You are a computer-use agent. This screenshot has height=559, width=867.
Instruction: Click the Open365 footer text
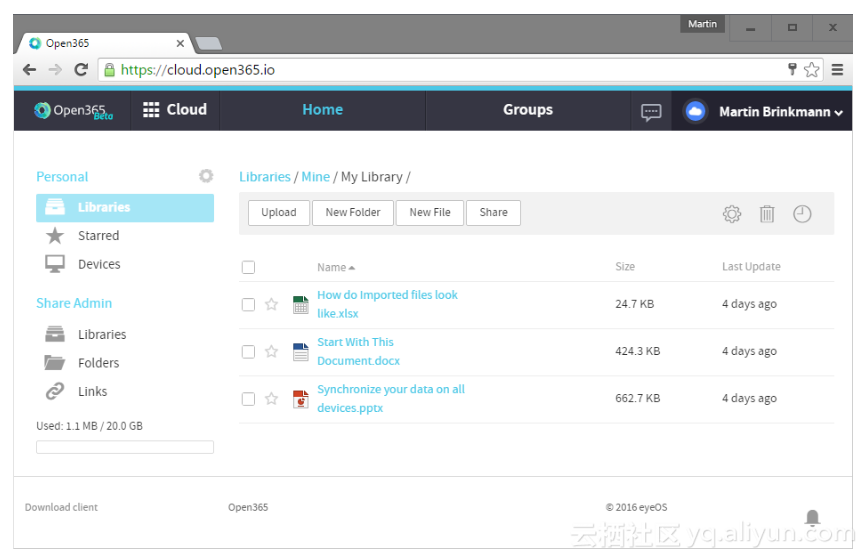(x=248, y=507)
